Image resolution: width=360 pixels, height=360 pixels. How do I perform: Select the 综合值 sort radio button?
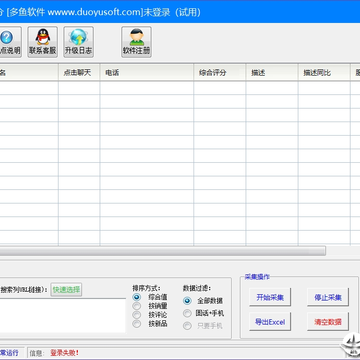pos(137,297)
